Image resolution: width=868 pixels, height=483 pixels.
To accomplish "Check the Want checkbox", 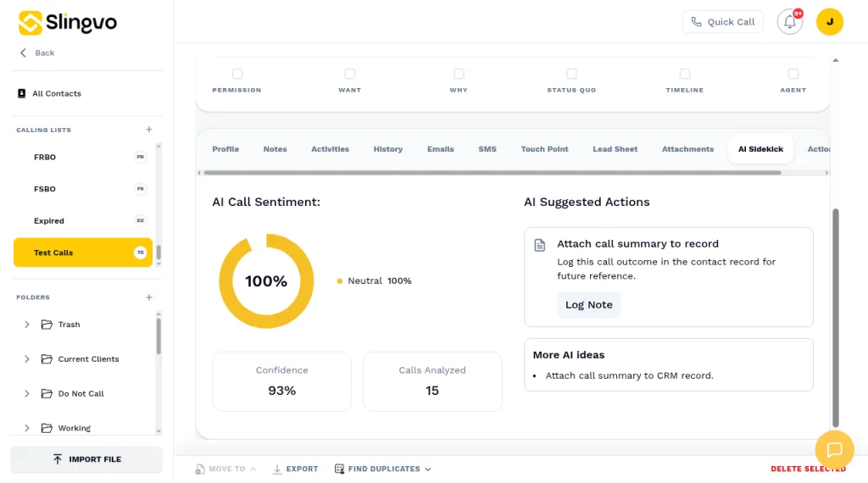I will click(x=349, y=74).
